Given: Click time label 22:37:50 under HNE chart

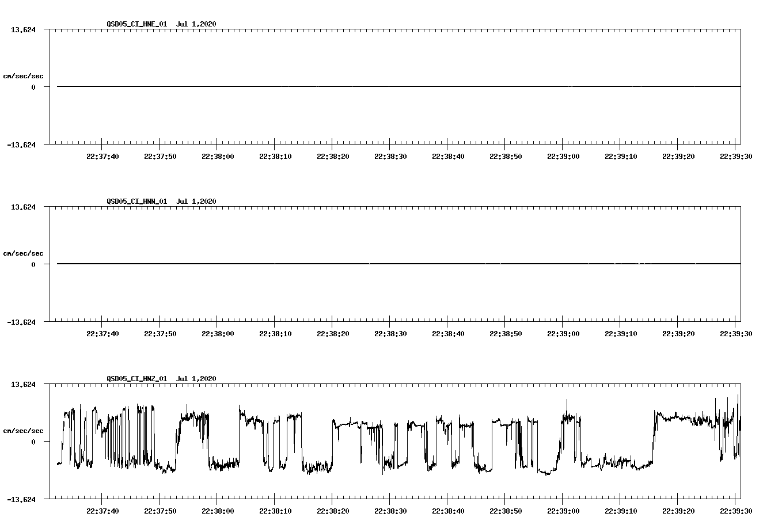Looking at the screenshot, I should [x=160, y=156].
